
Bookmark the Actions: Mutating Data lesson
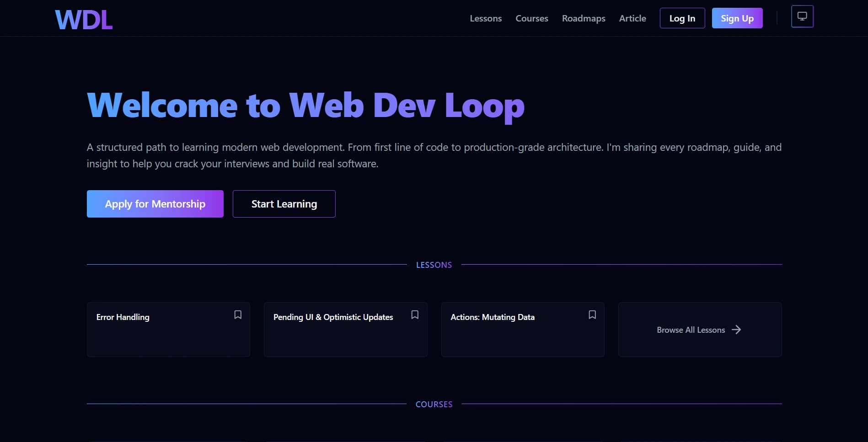(x=592, y=314)
